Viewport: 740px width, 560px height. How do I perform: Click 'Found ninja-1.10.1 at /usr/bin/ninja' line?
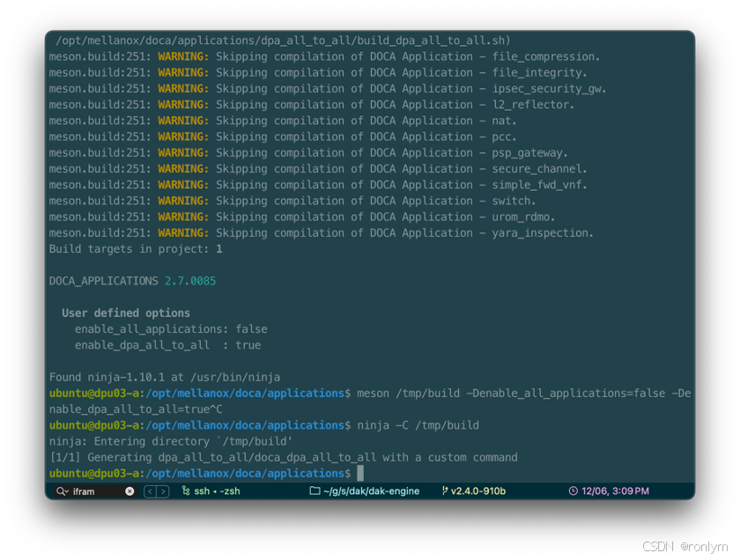(164, 377)
